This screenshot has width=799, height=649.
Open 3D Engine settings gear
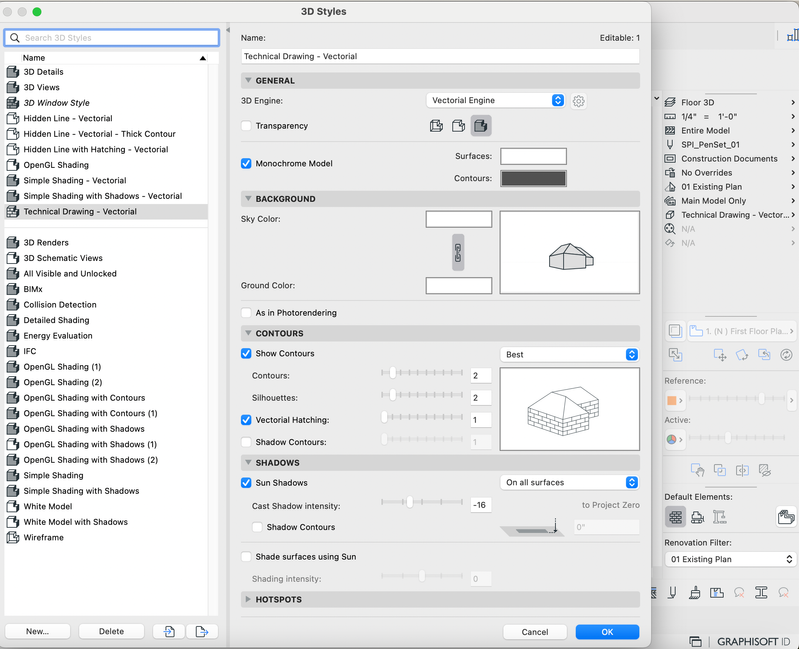(x=579, y=101)
